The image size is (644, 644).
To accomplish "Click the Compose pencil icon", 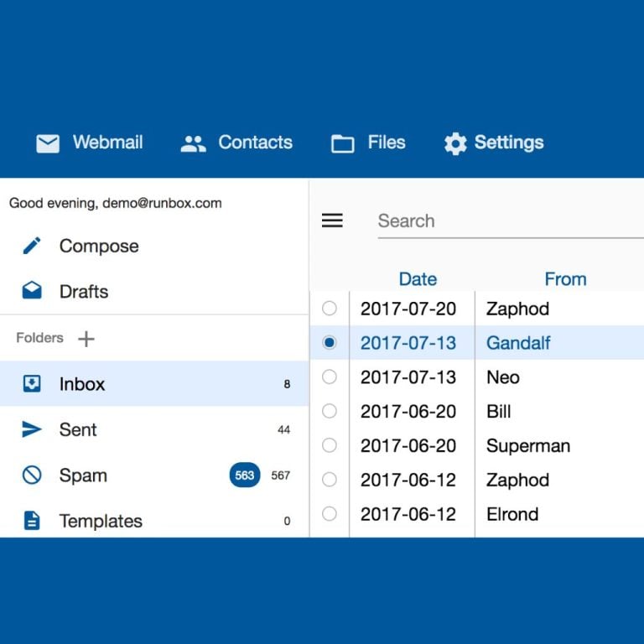I will point(32,246).
